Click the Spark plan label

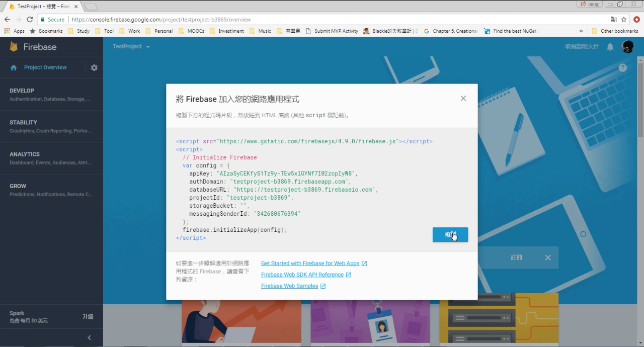17,313
